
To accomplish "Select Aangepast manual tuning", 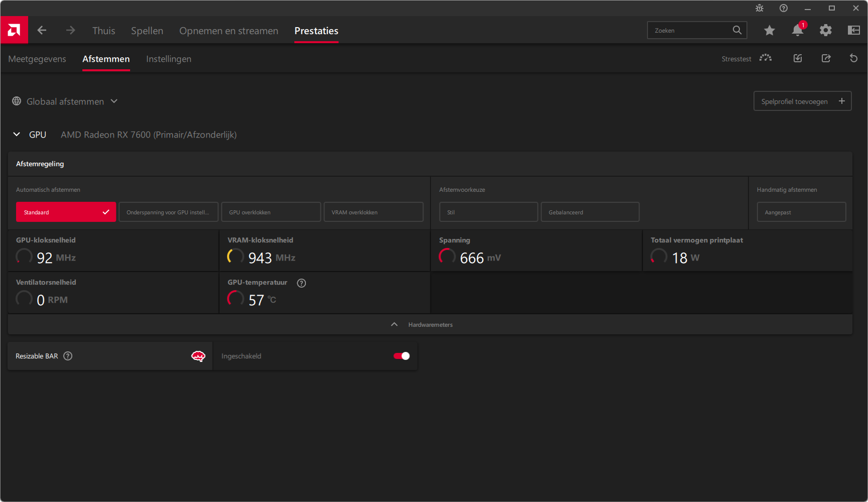I will [x=801, y=212].
